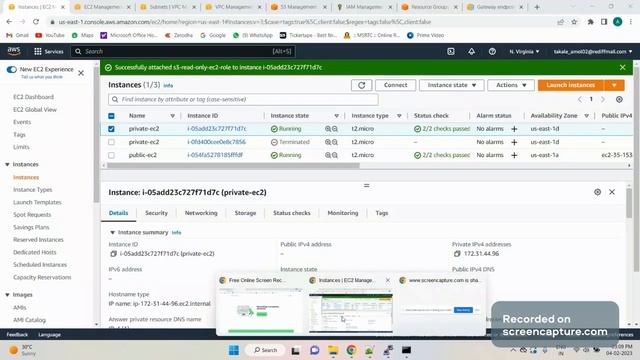This screenshot has width=640, height=360.
Task: Open File Explorer from taskbar
Action: pyautogui.click(x=333, y=350)
